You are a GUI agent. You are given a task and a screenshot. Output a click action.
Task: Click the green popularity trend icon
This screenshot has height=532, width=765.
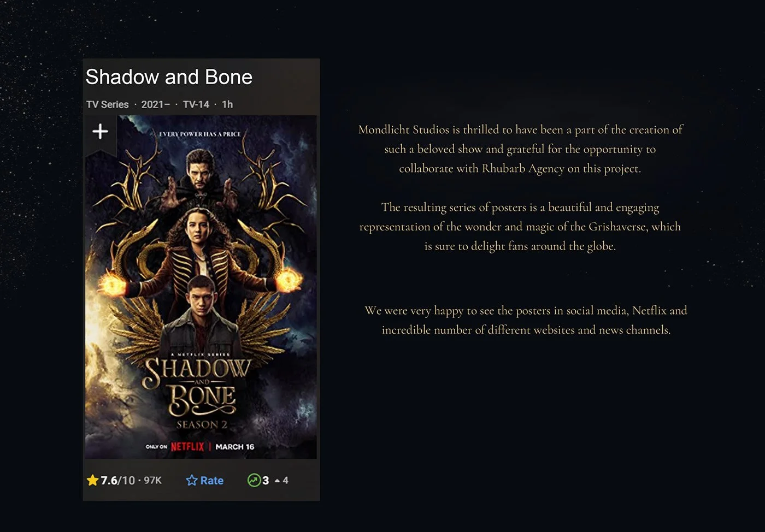point(254,480)
